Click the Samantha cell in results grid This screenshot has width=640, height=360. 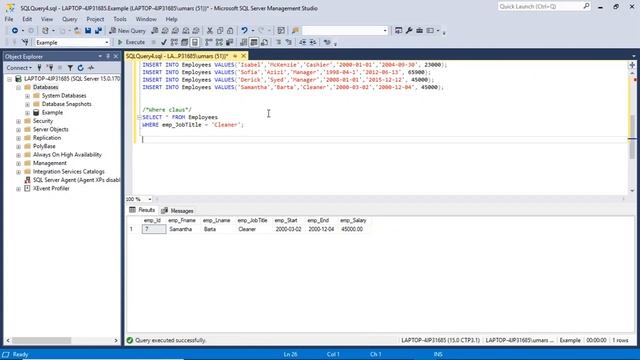[182, 229]
